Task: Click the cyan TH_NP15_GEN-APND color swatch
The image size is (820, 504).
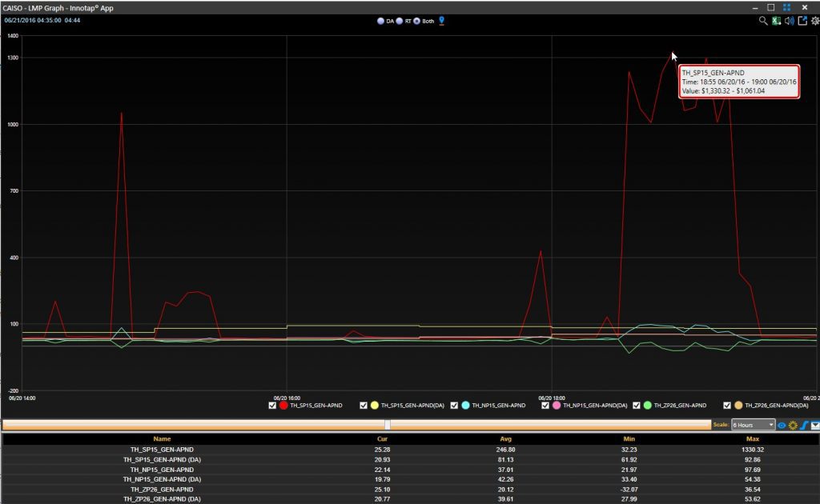Action: coord(465,406)
